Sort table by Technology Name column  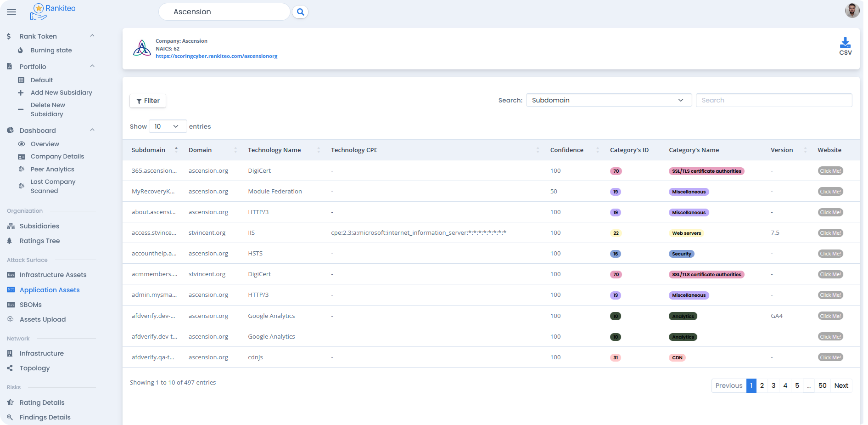(274, 150)
